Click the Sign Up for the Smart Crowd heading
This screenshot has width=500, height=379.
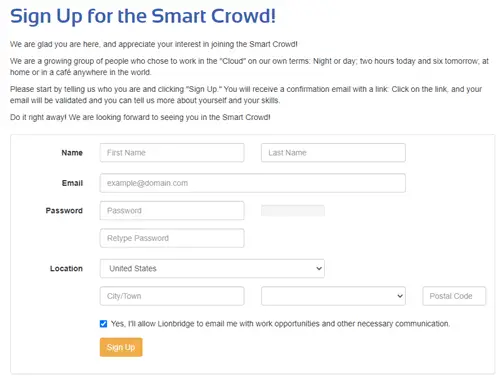click(143, 16)
